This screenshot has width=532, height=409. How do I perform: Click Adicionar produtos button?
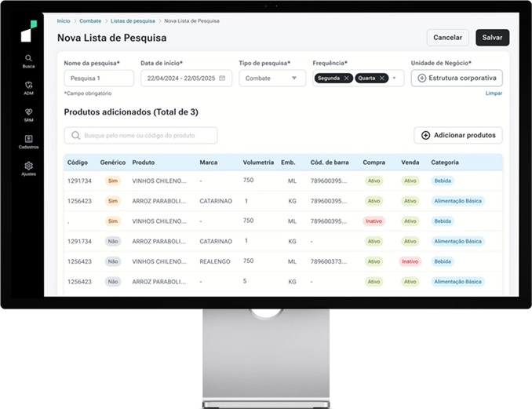tap(458, 135)
